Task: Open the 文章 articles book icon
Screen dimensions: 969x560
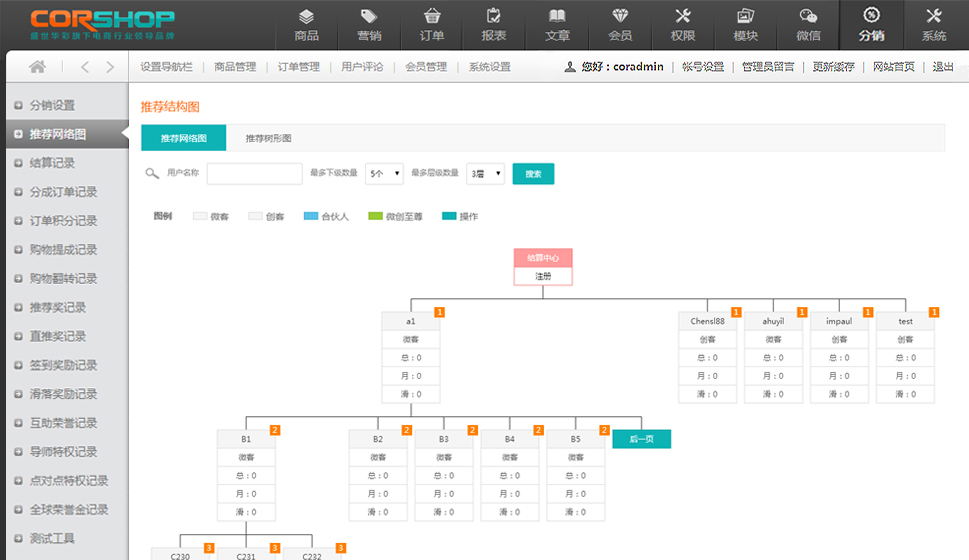Action: 557,16
